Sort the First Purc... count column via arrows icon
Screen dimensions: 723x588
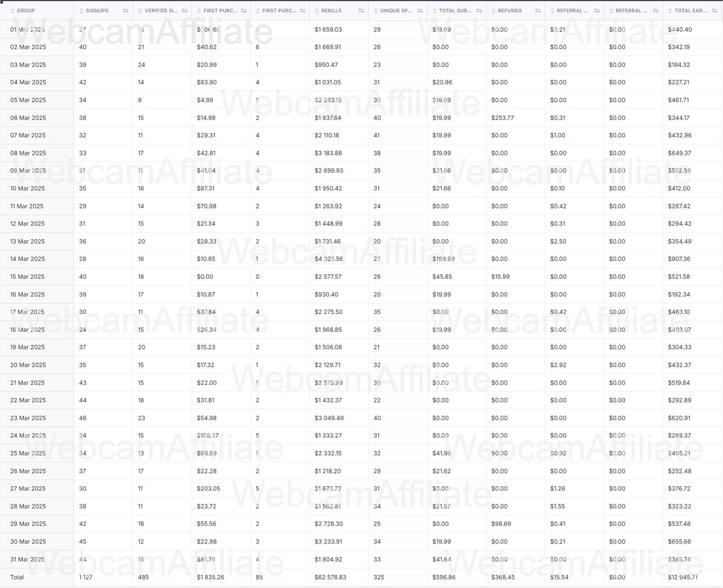[258, 11]
